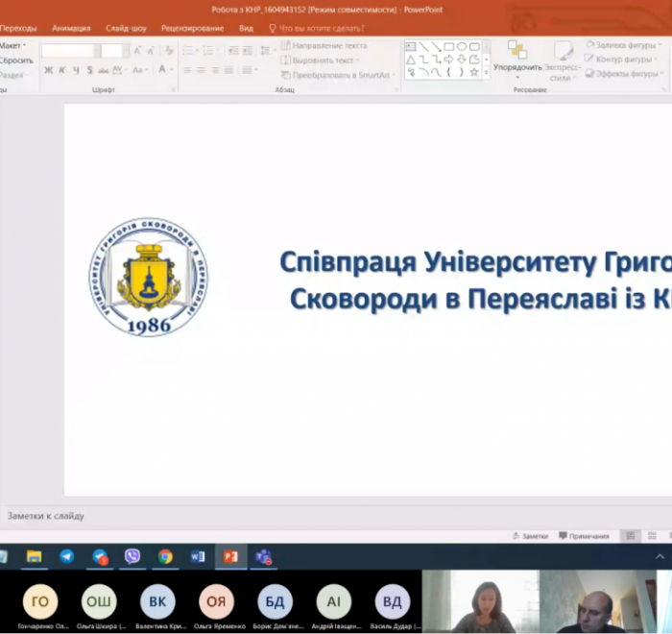Image resolution: width=672 pixels, height=634 pixels.
Task: Select the oval shape
Action: coord(462,46)
